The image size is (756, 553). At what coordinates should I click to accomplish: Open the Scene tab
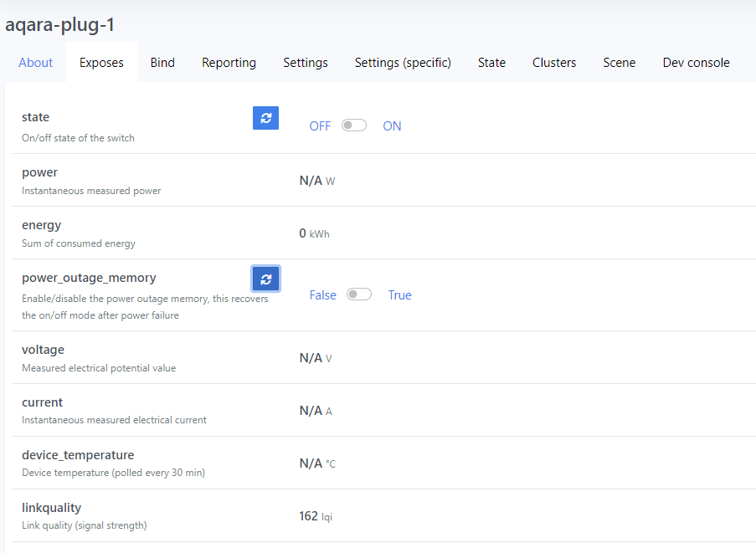pyautogui.click(x=619, y=63)
